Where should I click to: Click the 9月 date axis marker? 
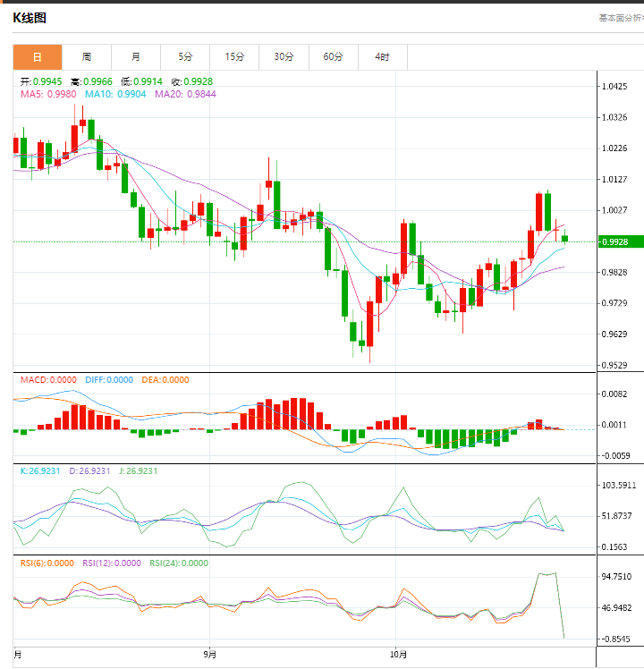click(x=209, y=655)
